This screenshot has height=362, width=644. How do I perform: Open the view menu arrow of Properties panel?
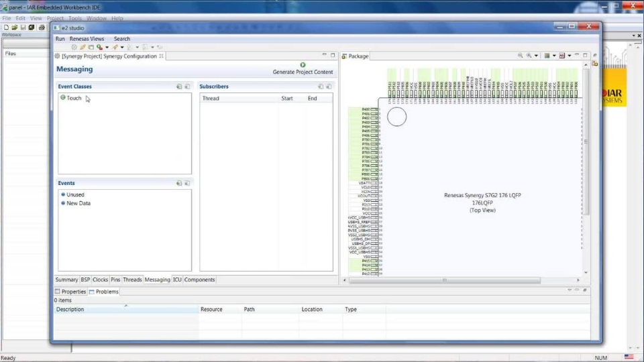(x=570, y=290)
